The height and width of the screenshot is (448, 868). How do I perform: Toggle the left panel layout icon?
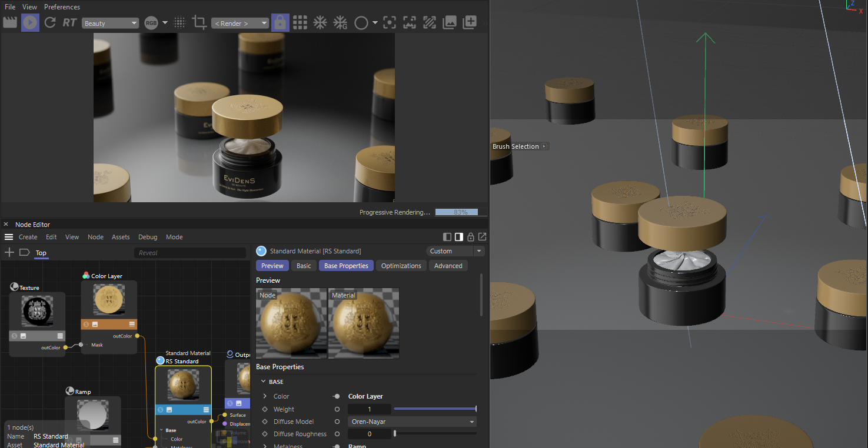click(x=447, y=237)
